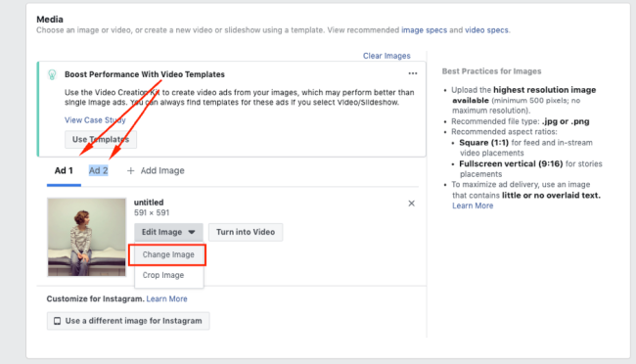
Task: Click the Clear Images link
Action: (x=386, y=56)
